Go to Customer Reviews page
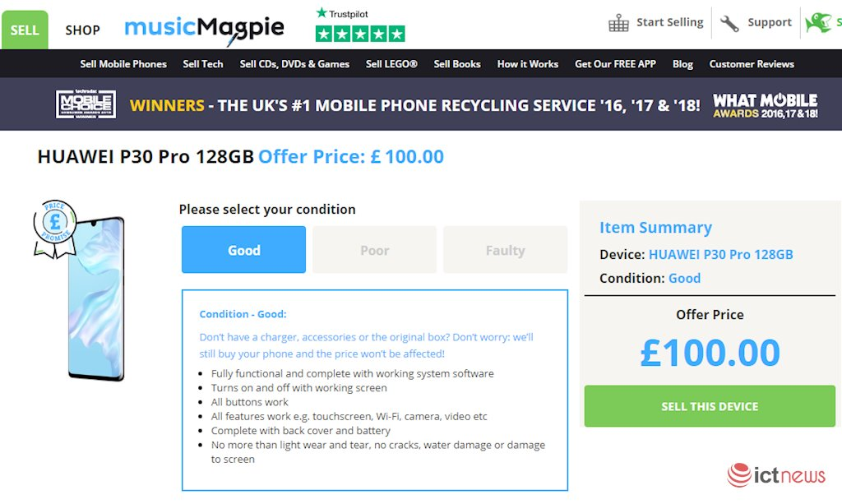 click(752, 64)
